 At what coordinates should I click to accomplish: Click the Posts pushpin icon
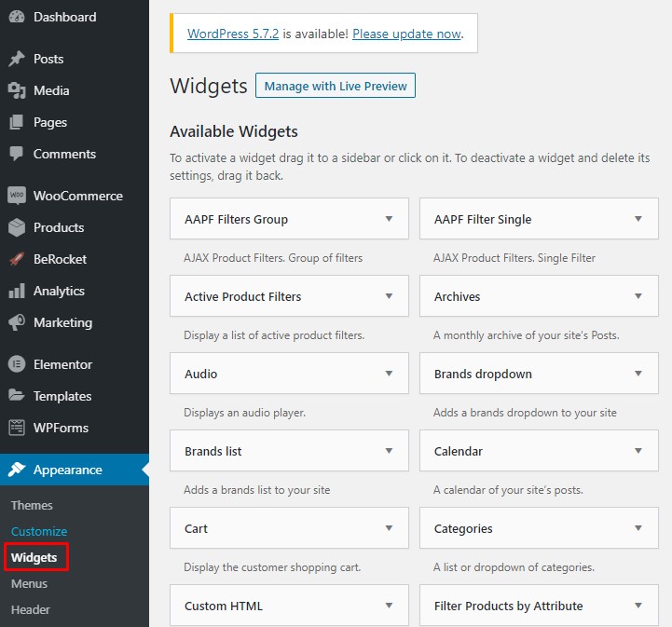17,59
